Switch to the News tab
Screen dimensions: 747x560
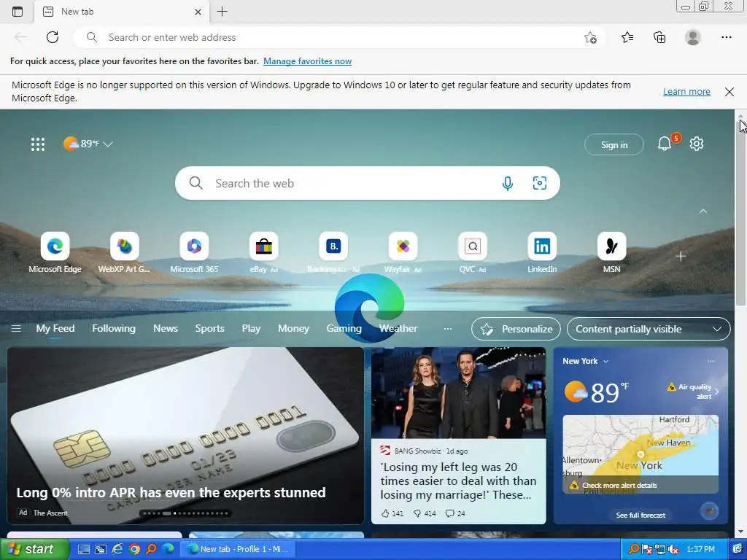pyautogui.click(x=166, y=329)
